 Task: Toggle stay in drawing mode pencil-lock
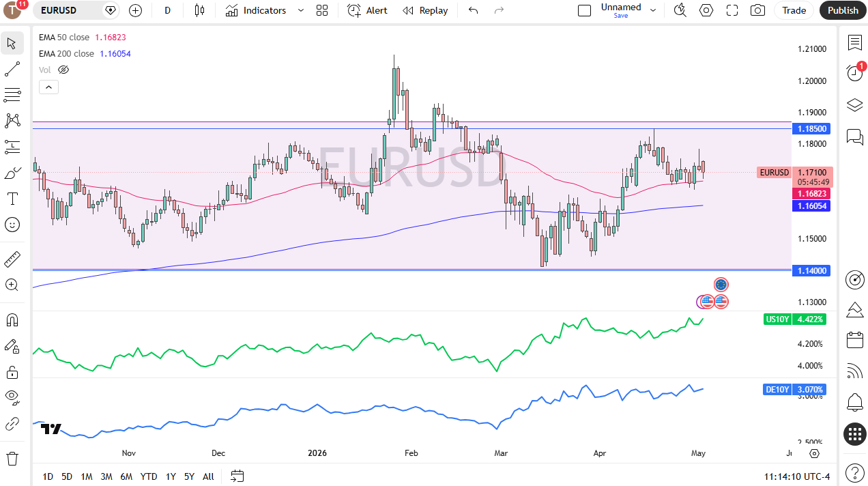[x=12, y=346]
